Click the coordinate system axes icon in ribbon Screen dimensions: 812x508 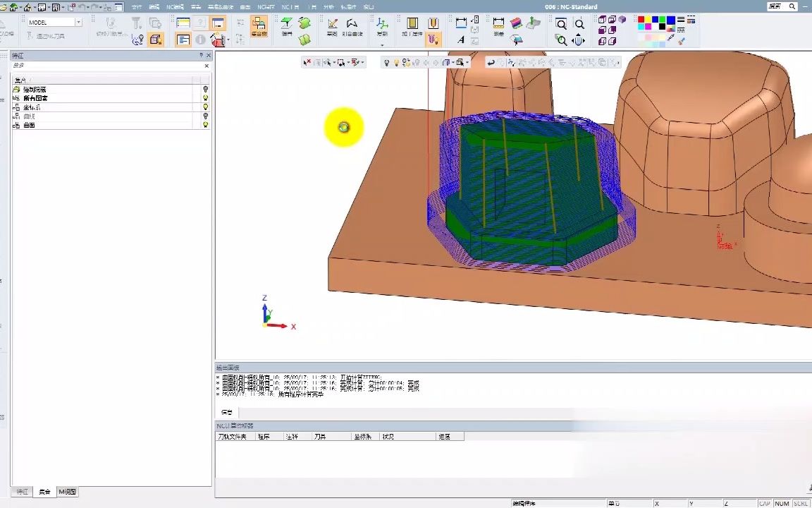(x=382, y=25)
